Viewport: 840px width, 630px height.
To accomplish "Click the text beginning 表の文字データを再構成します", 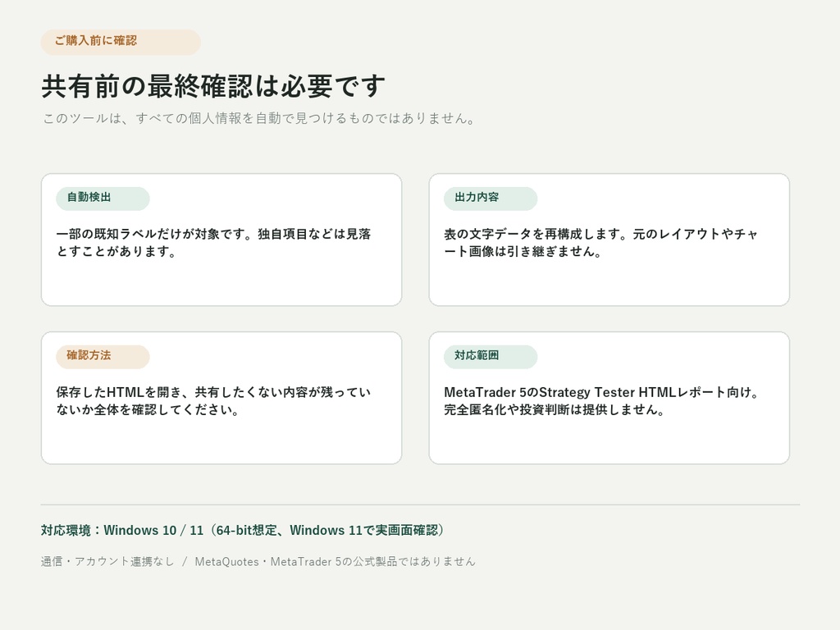I will click(x=601, y=243).
